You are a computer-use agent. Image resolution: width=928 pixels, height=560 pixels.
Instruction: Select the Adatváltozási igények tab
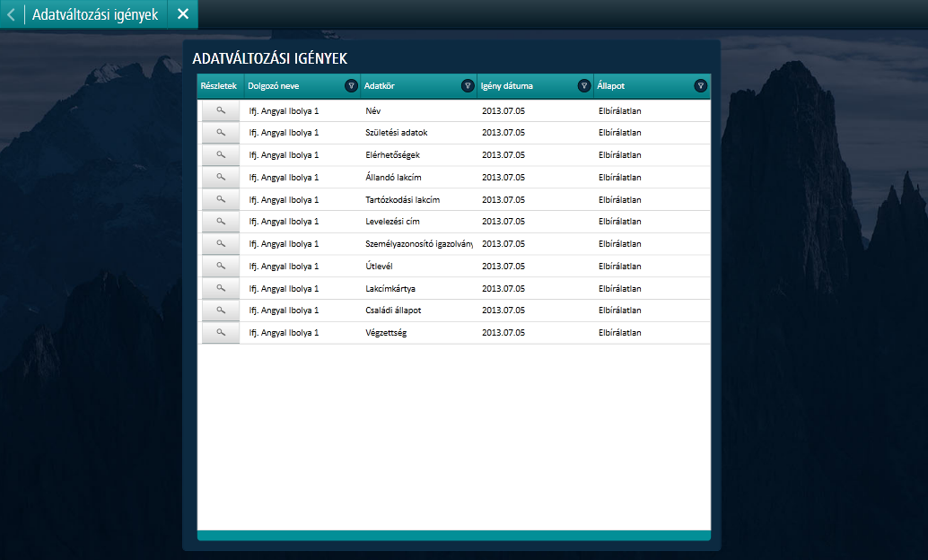95,14
